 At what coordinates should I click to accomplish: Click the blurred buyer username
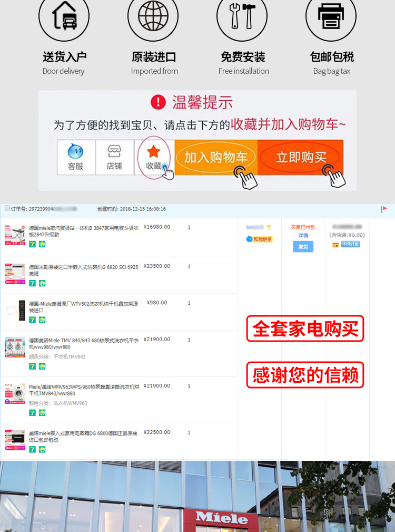[x=255, y=227]
